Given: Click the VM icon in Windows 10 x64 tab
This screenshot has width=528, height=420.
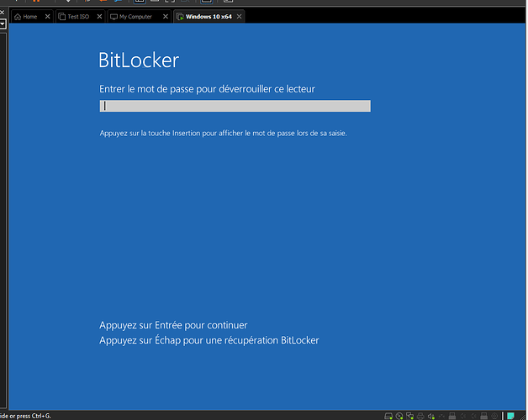Looking at the screenshot, I should [180, 17].
